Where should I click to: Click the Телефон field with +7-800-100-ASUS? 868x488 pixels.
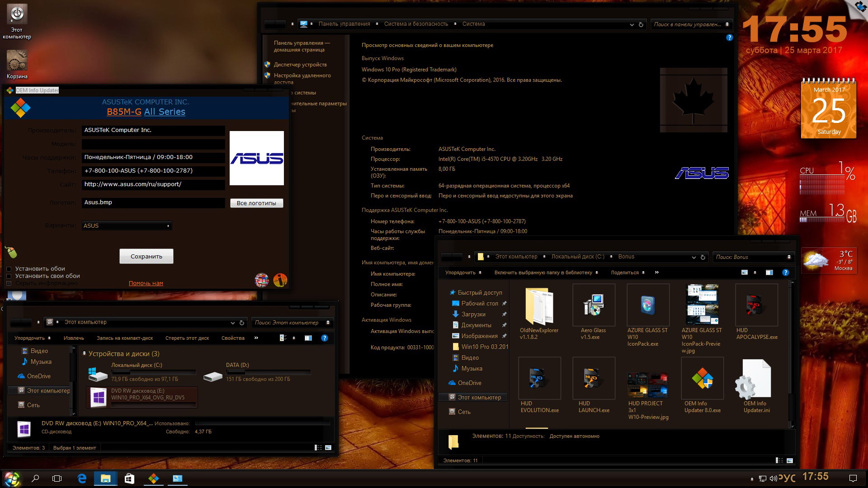pos(153,171)
